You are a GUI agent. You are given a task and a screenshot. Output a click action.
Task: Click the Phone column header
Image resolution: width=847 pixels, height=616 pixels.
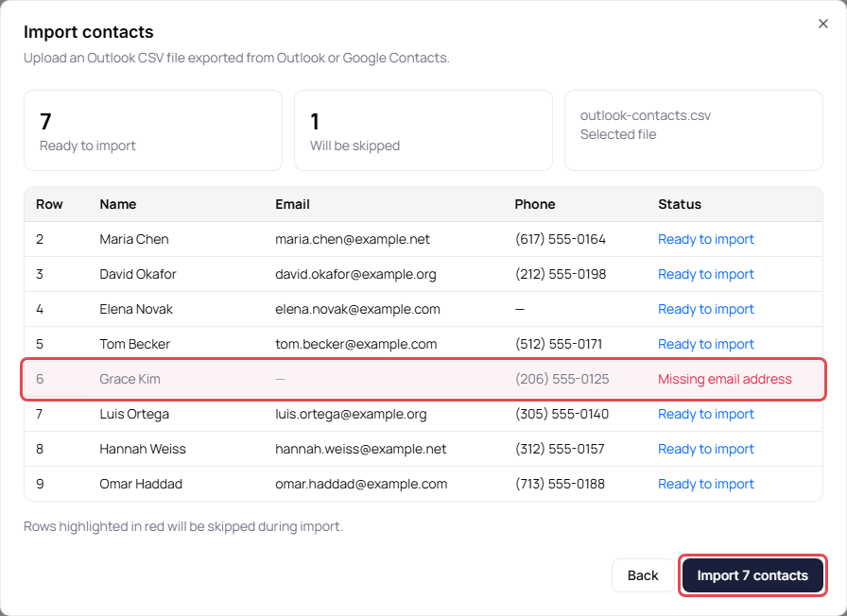pos(535,204)
